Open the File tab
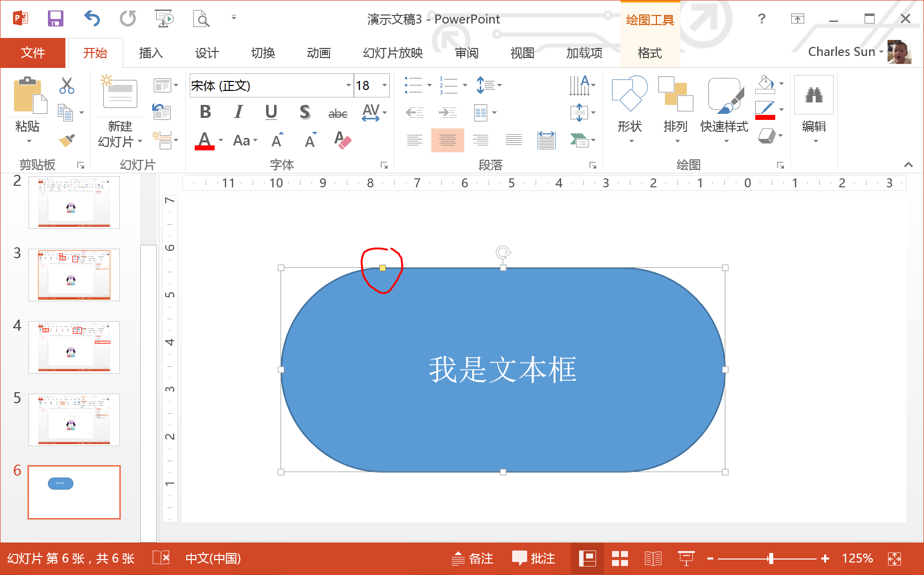 (33, 52)
